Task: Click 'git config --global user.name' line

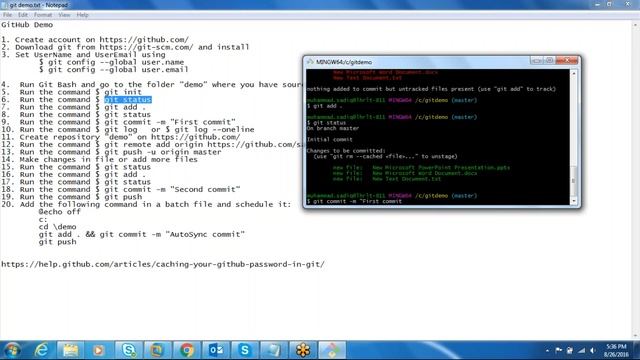Action: point(111,62)
